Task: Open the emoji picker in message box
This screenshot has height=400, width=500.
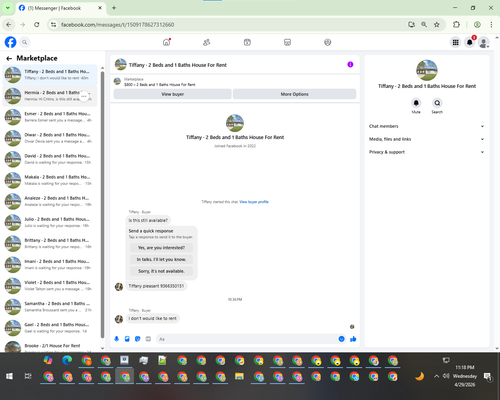Action: tap(341, 339)
